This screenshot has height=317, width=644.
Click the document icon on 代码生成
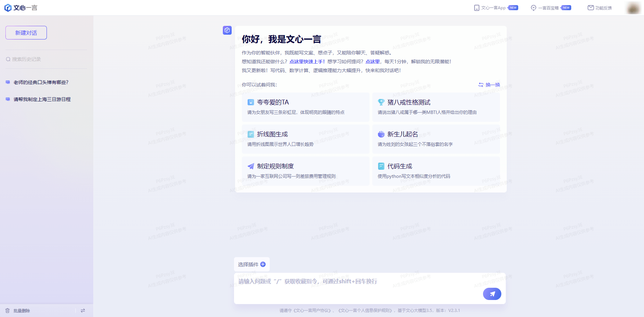tap(381, 166)
